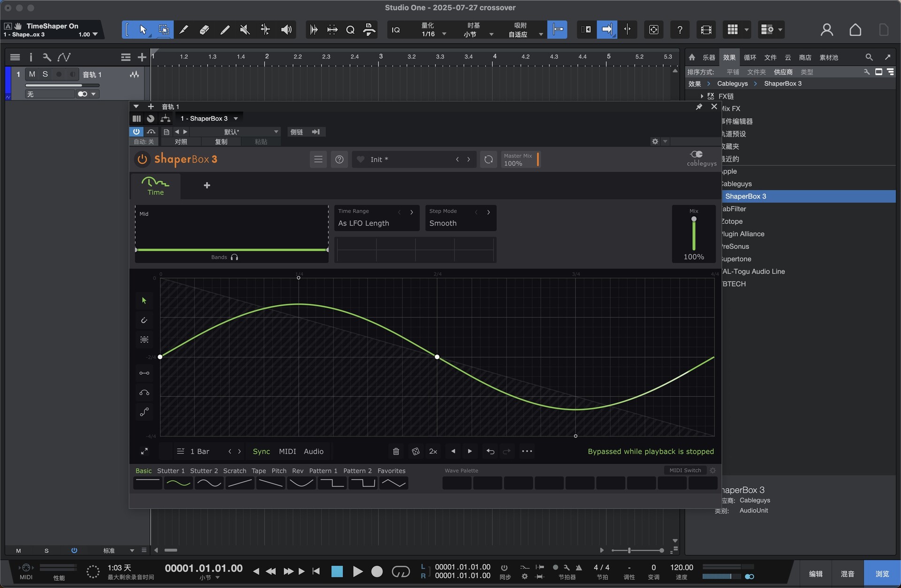Click ShaperBox undo arrow

point(490,451)
